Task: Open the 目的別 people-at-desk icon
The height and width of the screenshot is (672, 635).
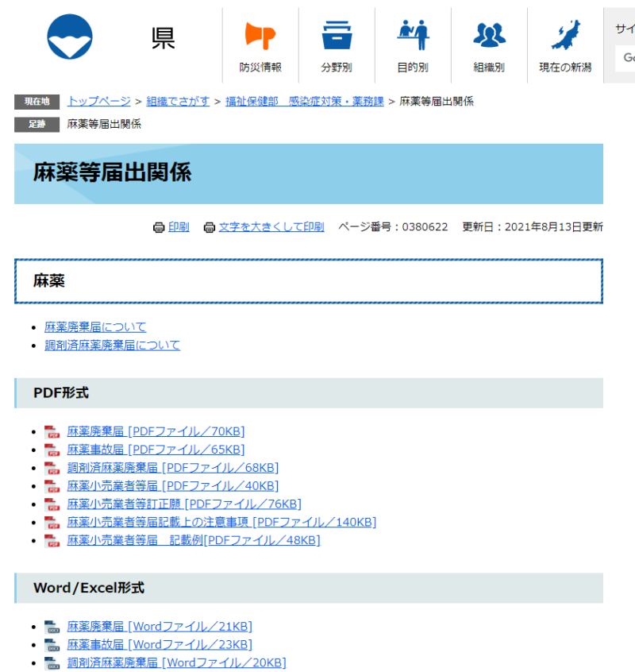Action: [x=413, y=37]
